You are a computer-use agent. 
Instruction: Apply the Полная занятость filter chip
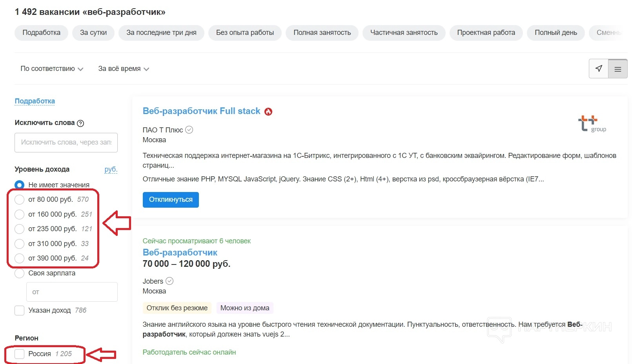coord(322,33)
